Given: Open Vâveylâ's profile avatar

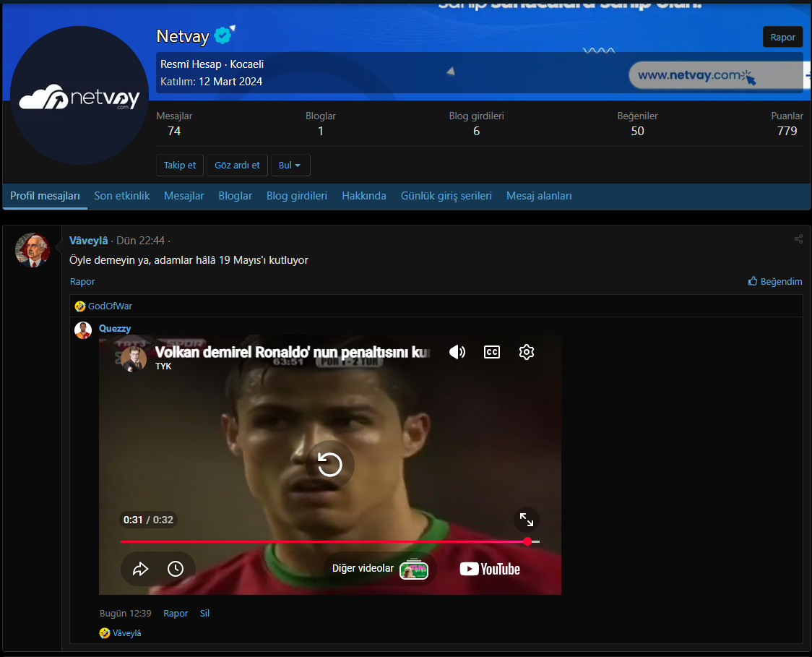Looking at the screenshot, I should click(x=32, y=250).
